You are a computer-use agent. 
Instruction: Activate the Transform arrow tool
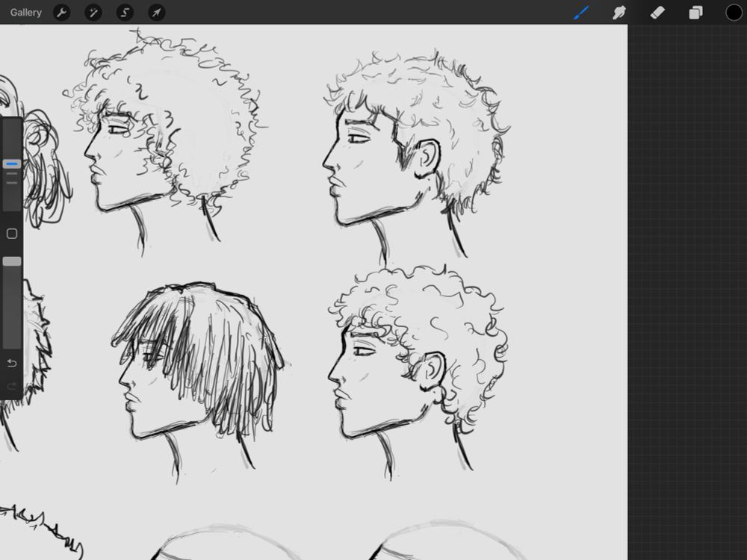[x=157, y=13]
